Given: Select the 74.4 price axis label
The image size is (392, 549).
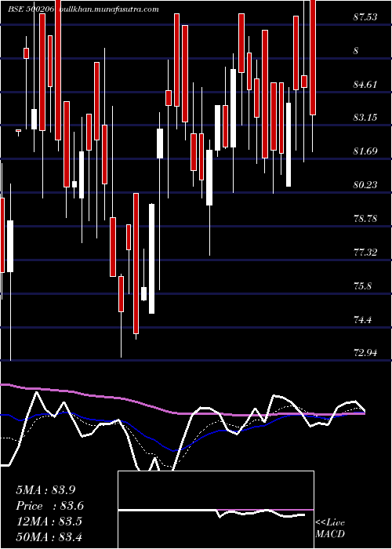Looking at the screenshot, I should click(x=363, y=319).
